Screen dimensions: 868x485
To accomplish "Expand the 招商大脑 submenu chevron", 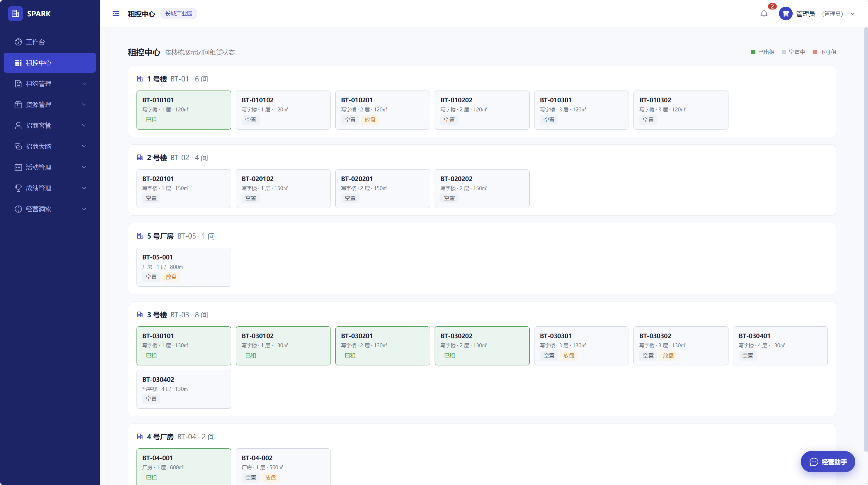I will coord(84,146).
